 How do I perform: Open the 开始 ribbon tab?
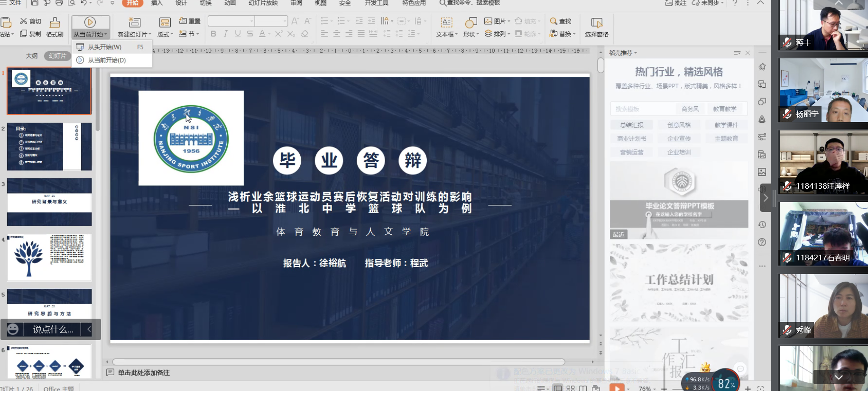click(133, 3)
